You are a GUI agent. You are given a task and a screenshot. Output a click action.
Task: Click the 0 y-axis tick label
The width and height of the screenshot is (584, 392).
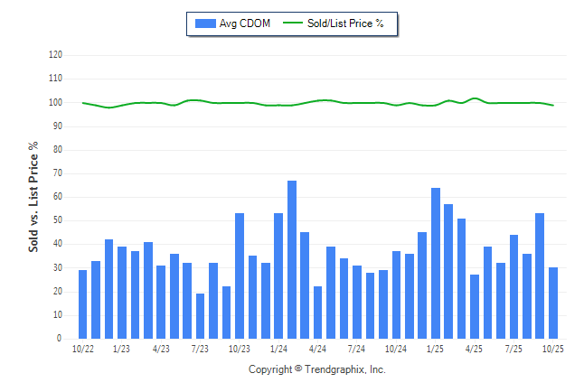[x=60, y=339]
